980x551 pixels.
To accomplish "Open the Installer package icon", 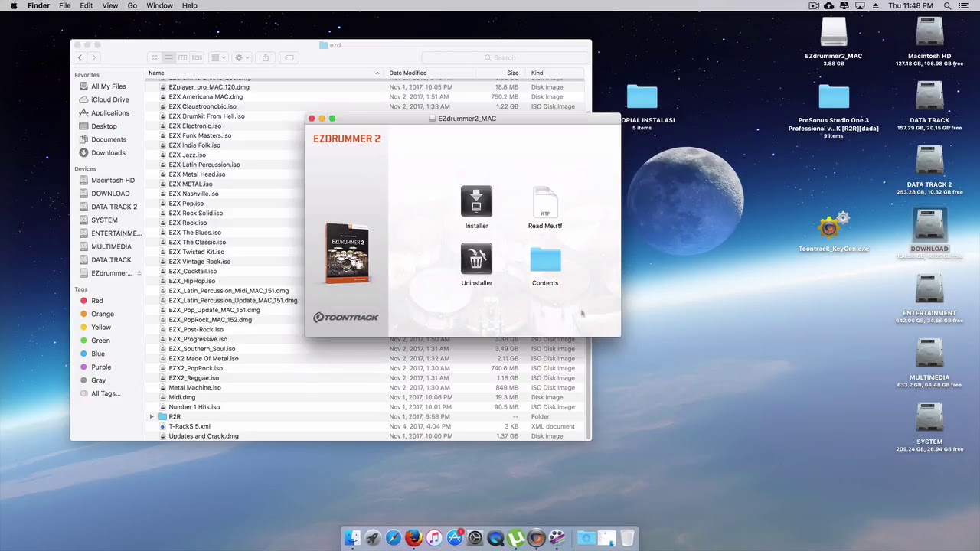I will pos(476,201).
